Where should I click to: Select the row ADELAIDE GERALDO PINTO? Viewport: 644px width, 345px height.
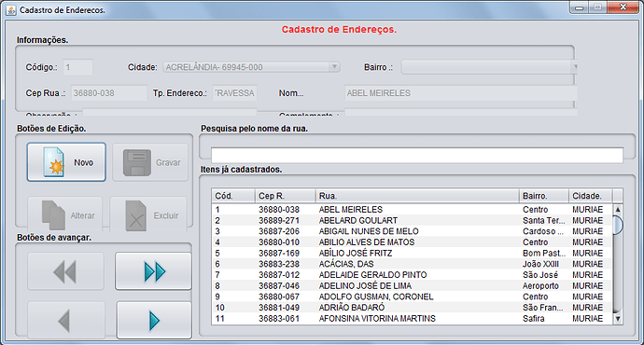coord(412,275)
